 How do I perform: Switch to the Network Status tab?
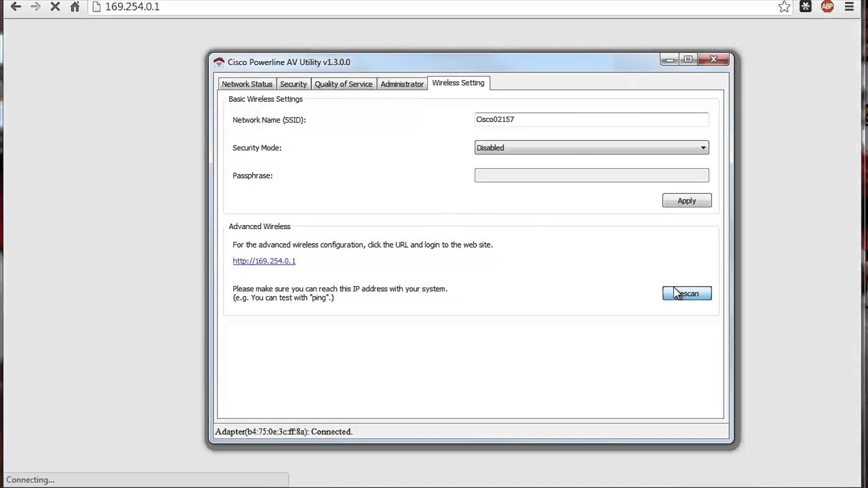[247, 84]
